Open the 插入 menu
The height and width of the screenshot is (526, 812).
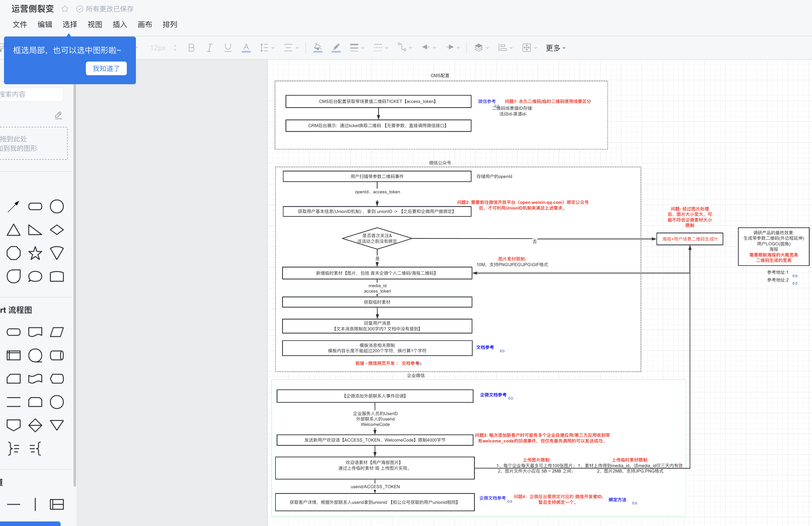coord(120,24)
